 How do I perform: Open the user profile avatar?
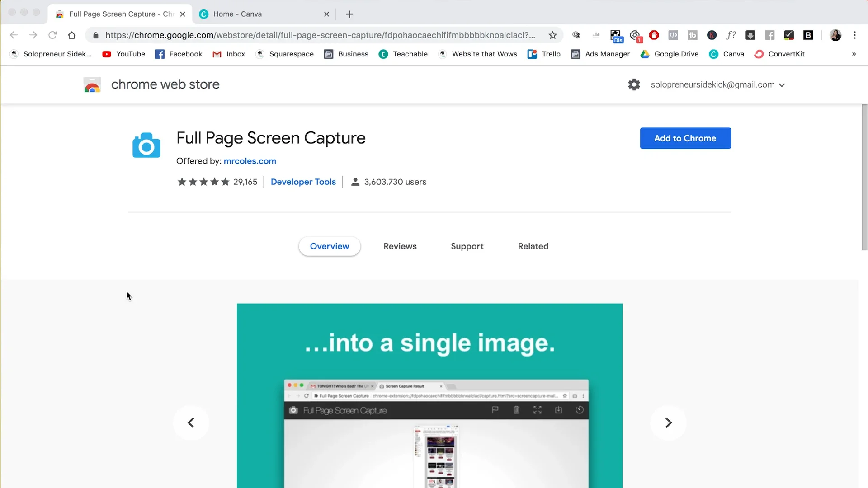pos(835,35)
